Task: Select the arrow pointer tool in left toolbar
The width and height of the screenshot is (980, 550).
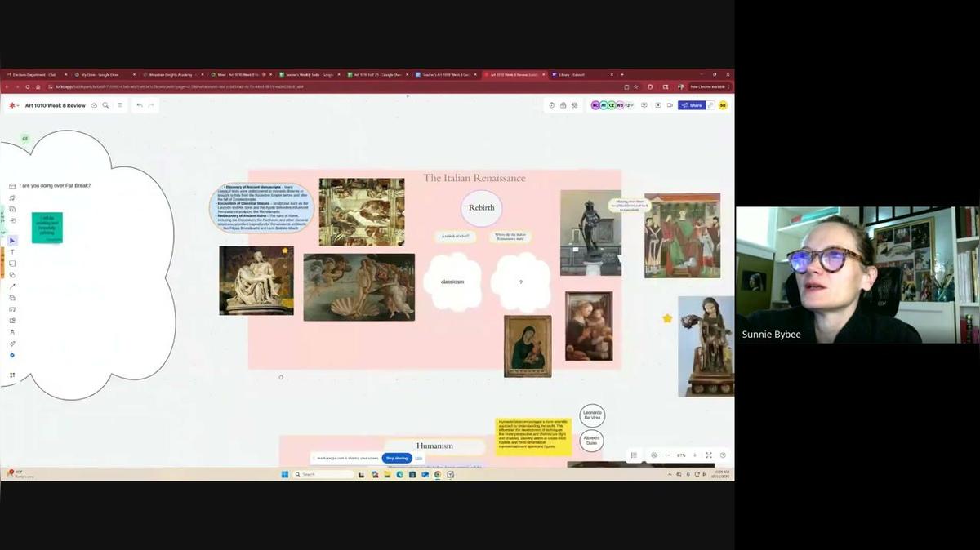Action: point(12,241)
